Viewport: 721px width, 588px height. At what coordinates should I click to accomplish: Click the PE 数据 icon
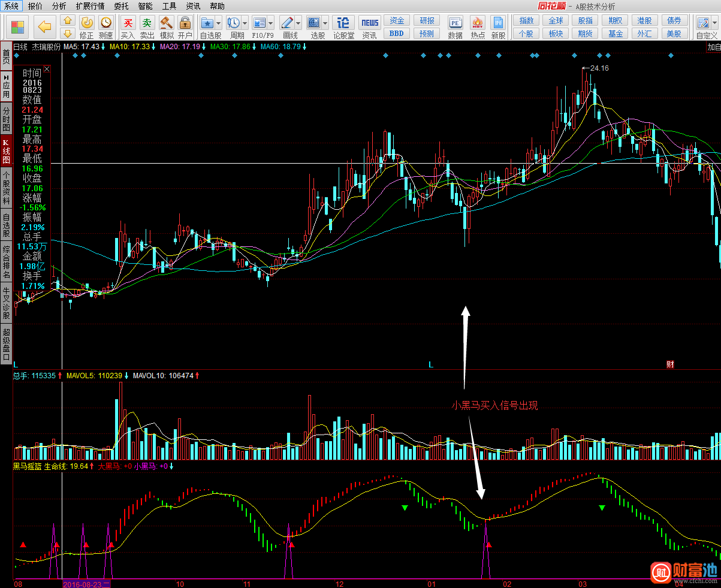tap(455, 23)
